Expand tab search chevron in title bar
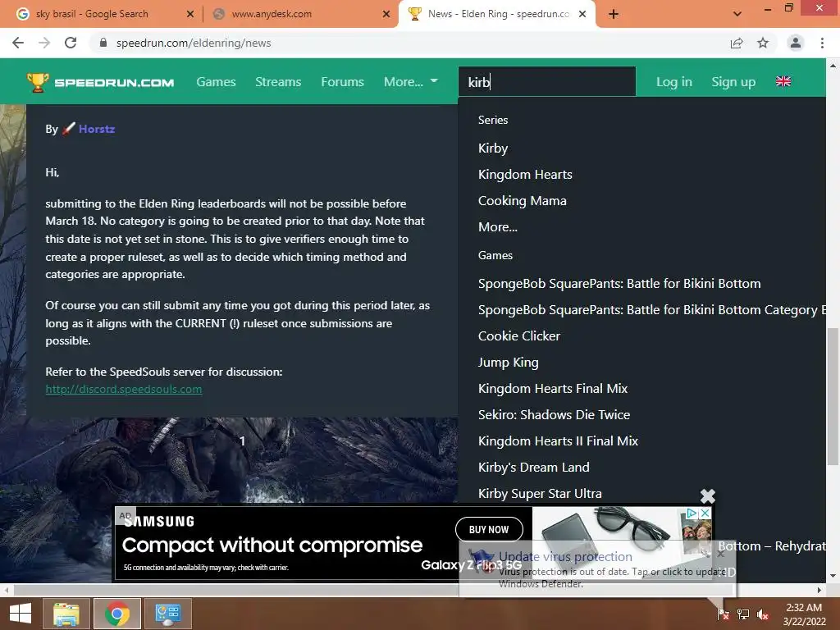The height and width of the screenshot is (630, 840). [x=737, y=14]
